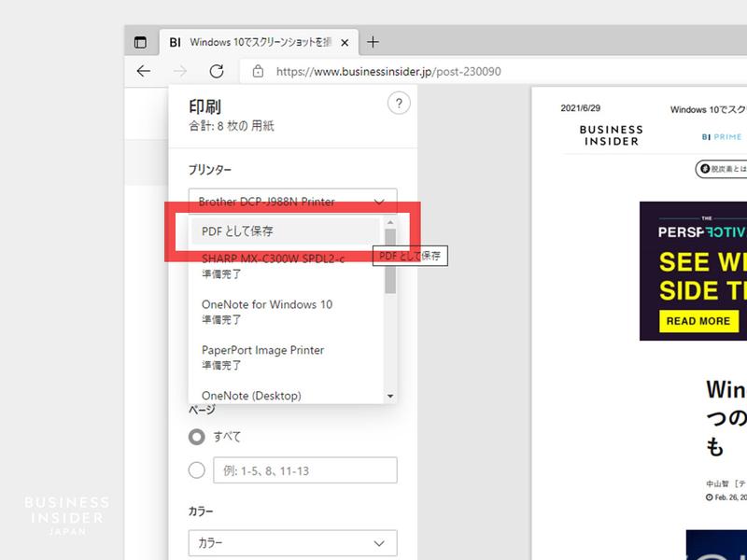Select the custom page range radio button
747x560 pixels.
(196, 469)
